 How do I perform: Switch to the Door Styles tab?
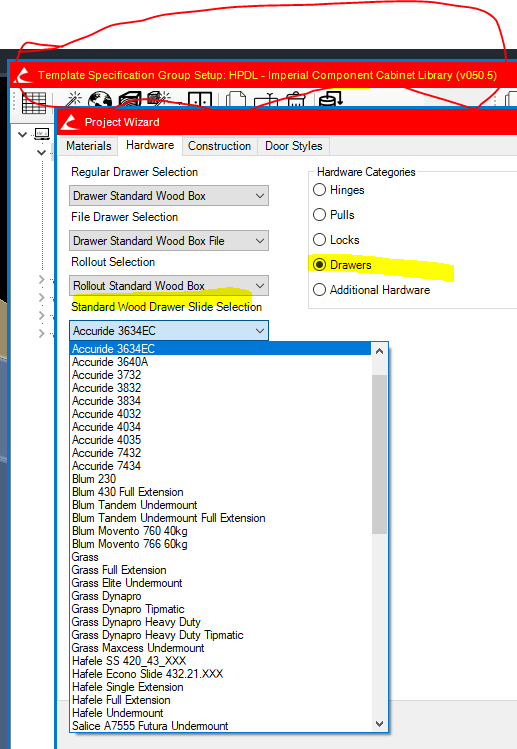293,146
